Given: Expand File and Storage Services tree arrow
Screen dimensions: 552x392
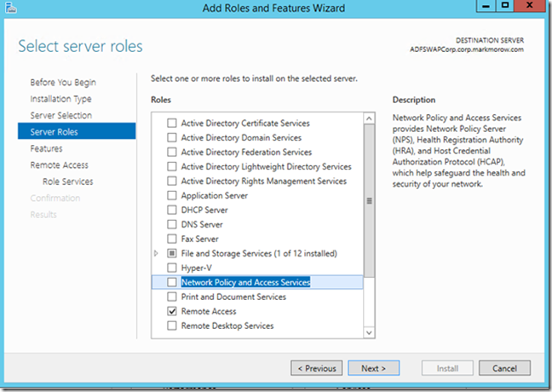Looking at the screenshot, I should pos(156,253).
